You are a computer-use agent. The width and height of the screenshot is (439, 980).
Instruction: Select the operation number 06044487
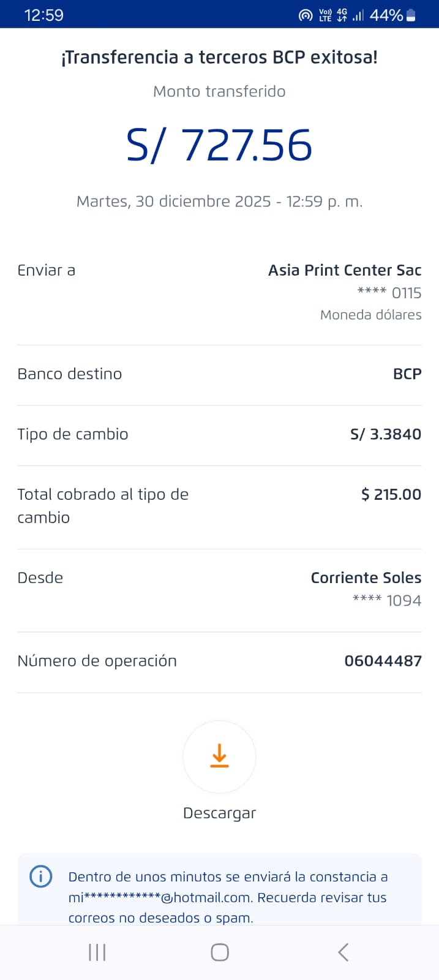pyautogui.click(x=383, y=661)
